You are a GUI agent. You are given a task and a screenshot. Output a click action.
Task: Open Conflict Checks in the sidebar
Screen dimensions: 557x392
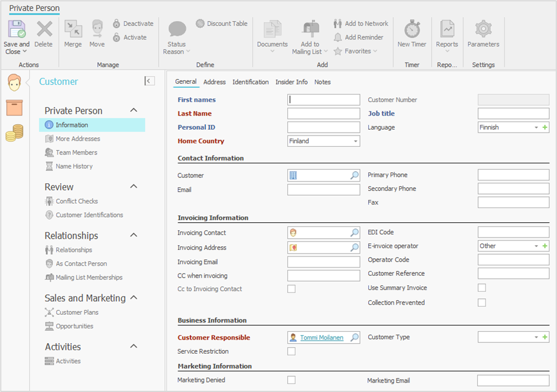click(77, 201)
